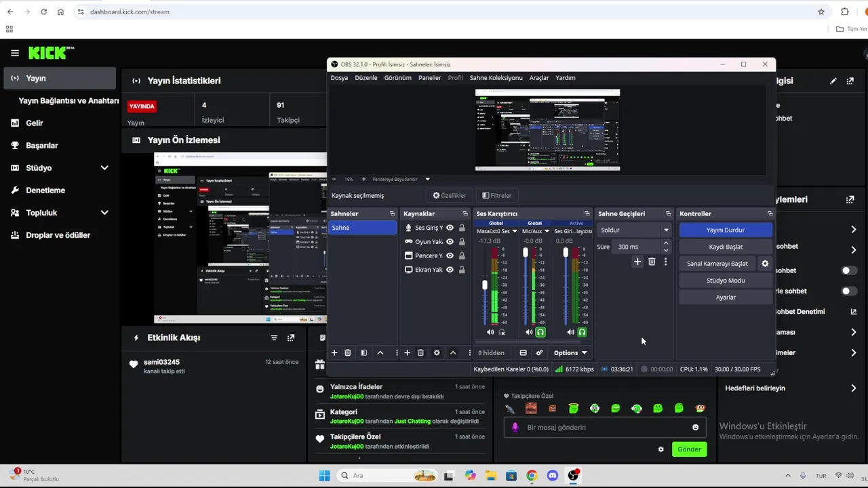Expand the Stüdyo section in Kick sidebar
The width and height of the screenshot is (868, 488).
104,168
